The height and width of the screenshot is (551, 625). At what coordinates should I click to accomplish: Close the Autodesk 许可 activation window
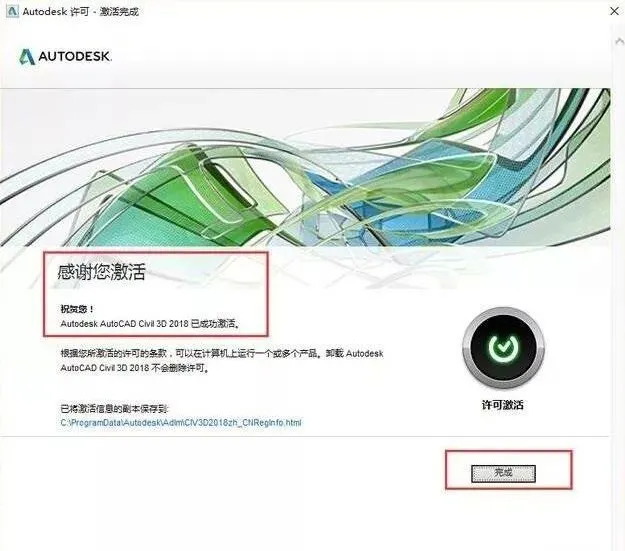tap(614, 11)
